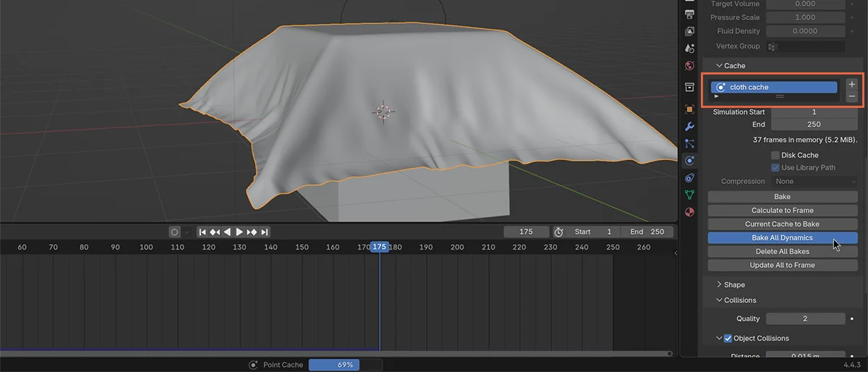Expand the cache list filter triangle
The height and width of the screenshot is (372, 868).
[x=716, y=96]
